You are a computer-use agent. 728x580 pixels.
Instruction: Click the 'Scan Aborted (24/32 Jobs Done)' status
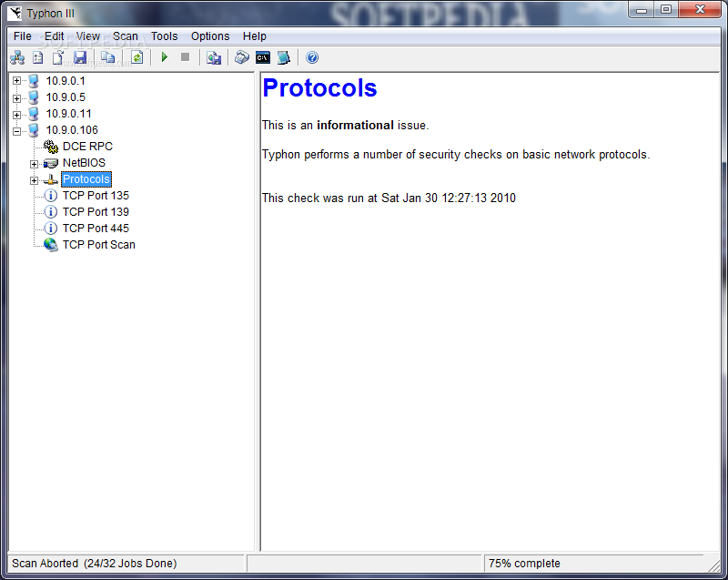click(95, 564)
